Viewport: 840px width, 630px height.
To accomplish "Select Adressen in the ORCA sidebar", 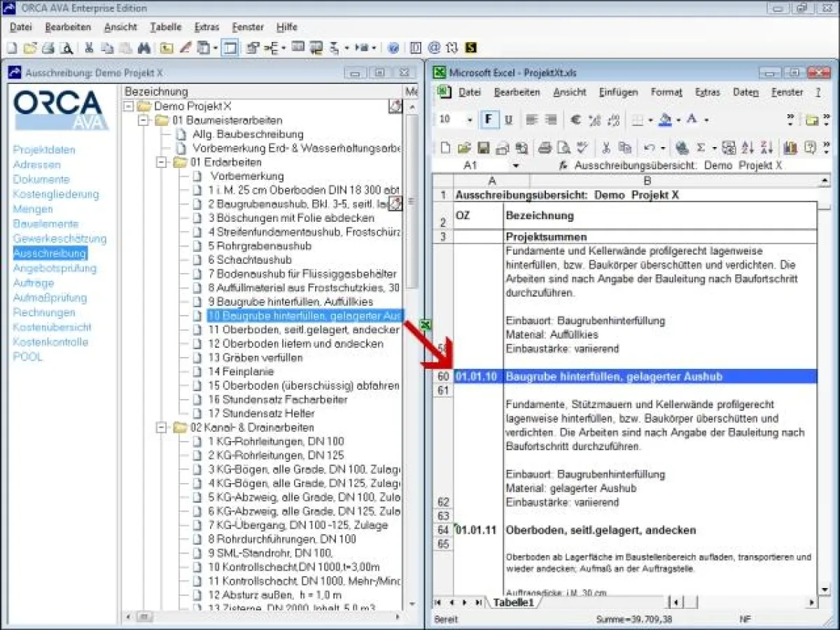I will coord(36,164).
